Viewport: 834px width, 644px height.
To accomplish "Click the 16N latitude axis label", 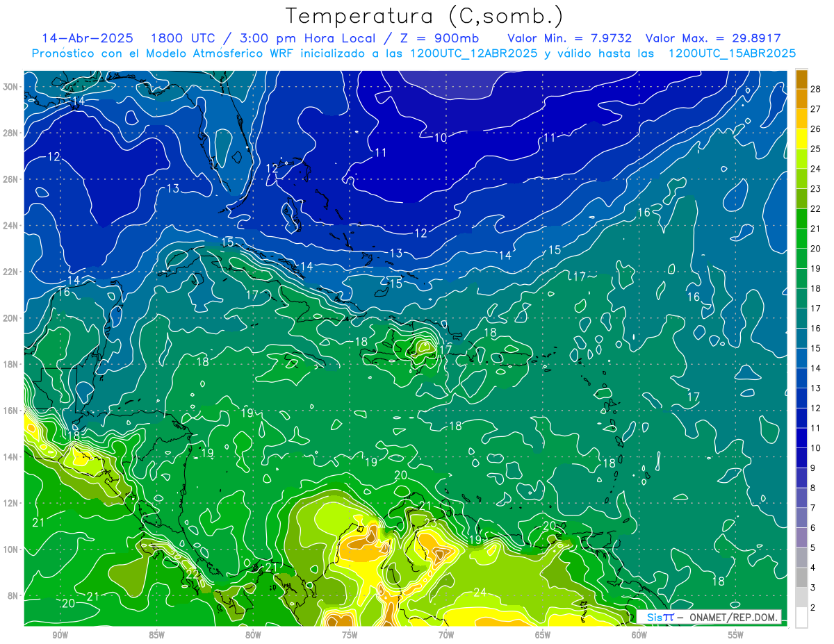I will (x=10, y=411).
